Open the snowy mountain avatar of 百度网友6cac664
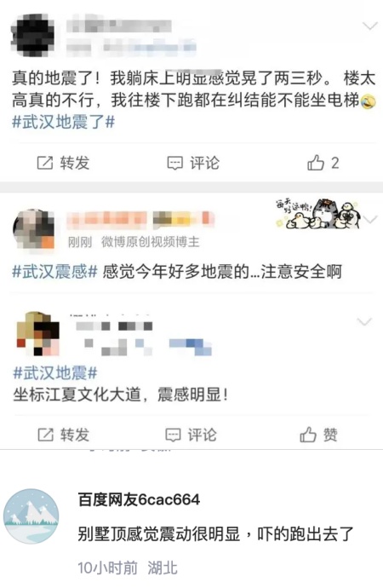The height and width of the screenshot is (588, 383). 31,516
